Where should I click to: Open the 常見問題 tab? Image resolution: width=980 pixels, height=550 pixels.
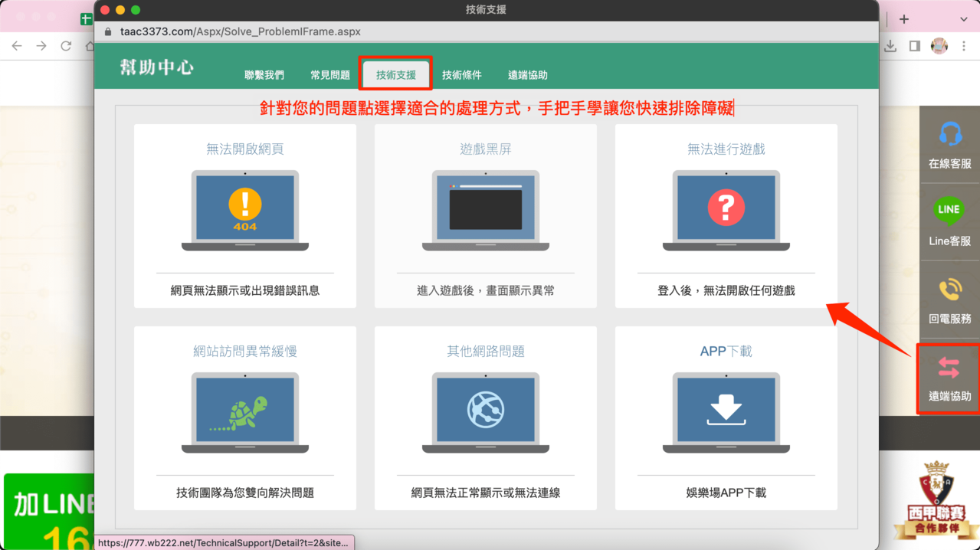[x=330, y=75]
